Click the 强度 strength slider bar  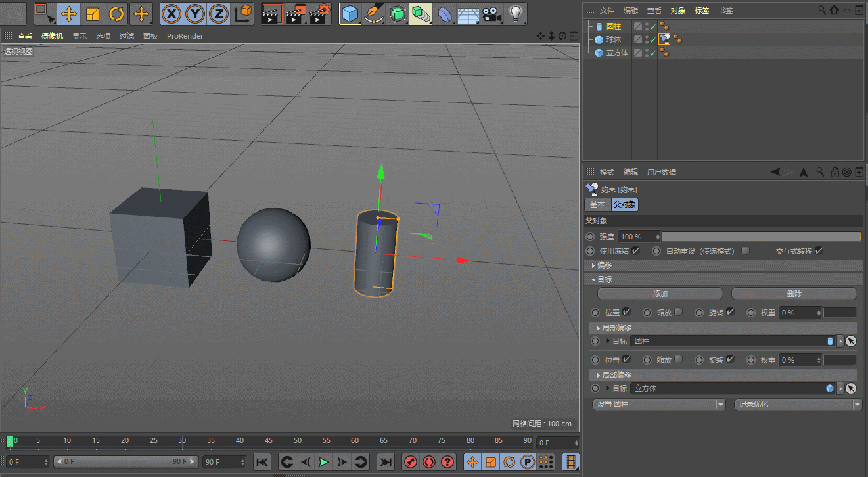[761, 237]
